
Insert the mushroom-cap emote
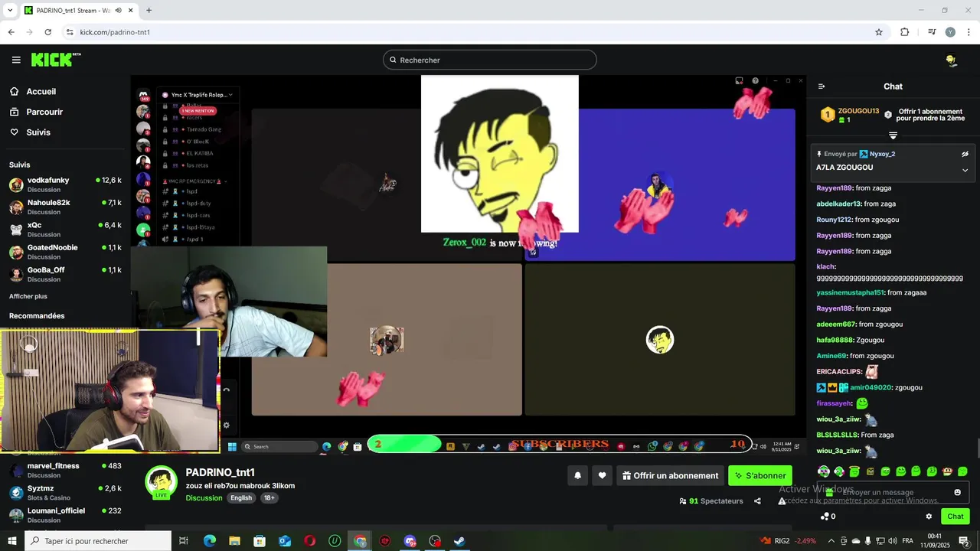click(x=947, y=471)
